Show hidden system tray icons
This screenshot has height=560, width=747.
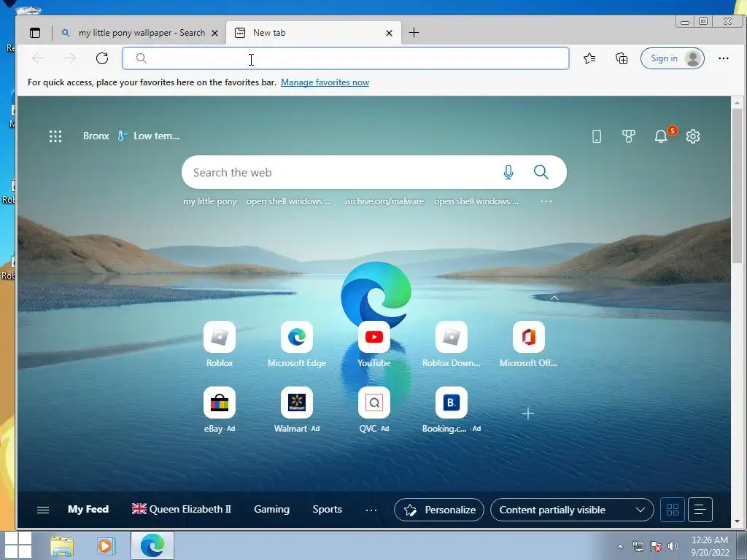pyautogui.click(x=620, y=546)
